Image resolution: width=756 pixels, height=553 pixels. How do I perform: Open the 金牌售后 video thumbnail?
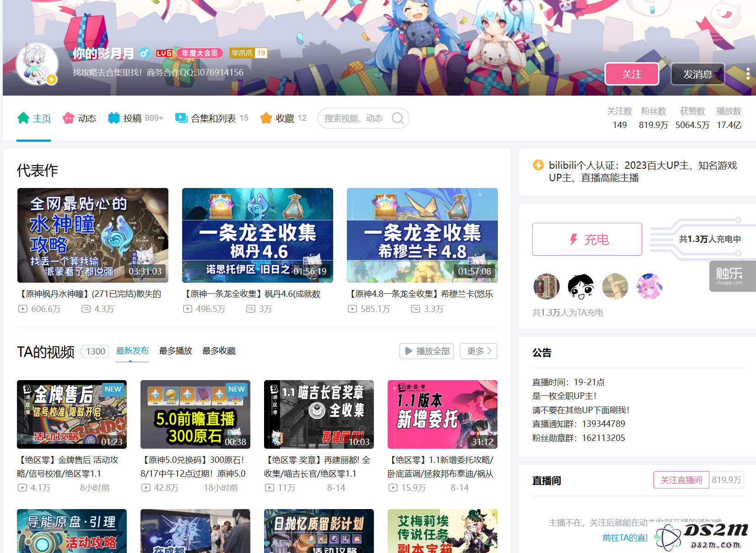click(x=72, y=414)
